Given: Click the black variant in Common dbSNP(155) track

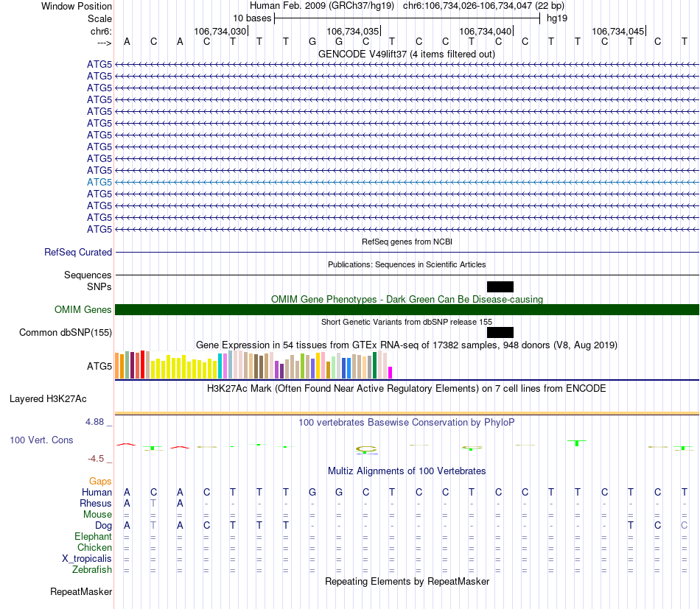Looking at the screenshot, I should pyautogui.click(x=500, y=332).
